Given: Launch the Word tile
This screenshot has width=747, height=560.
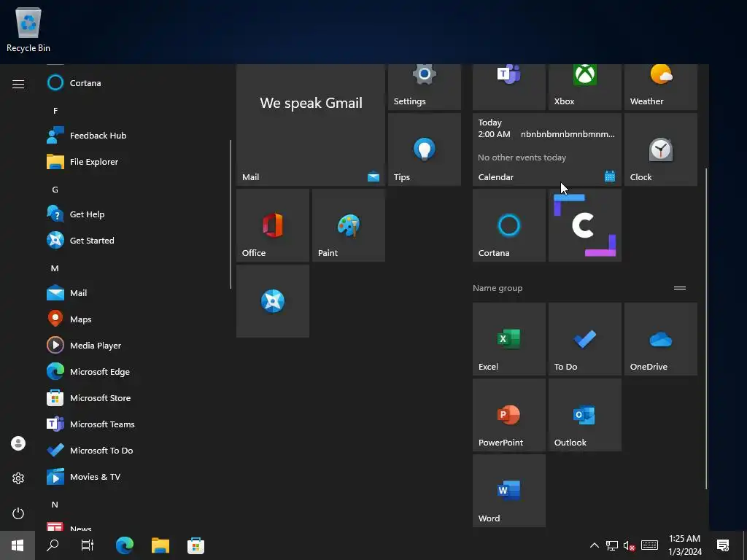Looking at the screenshot, I should (x=508, y=491).
